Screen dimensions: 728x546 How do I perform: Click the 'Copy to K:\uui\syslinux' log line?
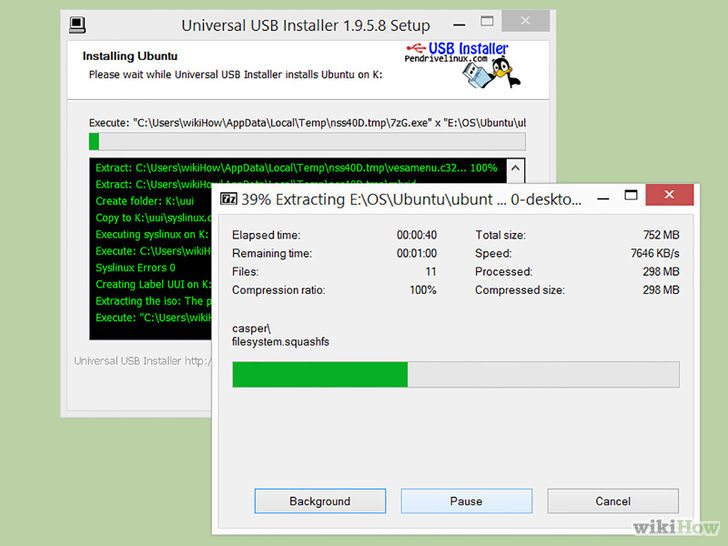[153, 218]
